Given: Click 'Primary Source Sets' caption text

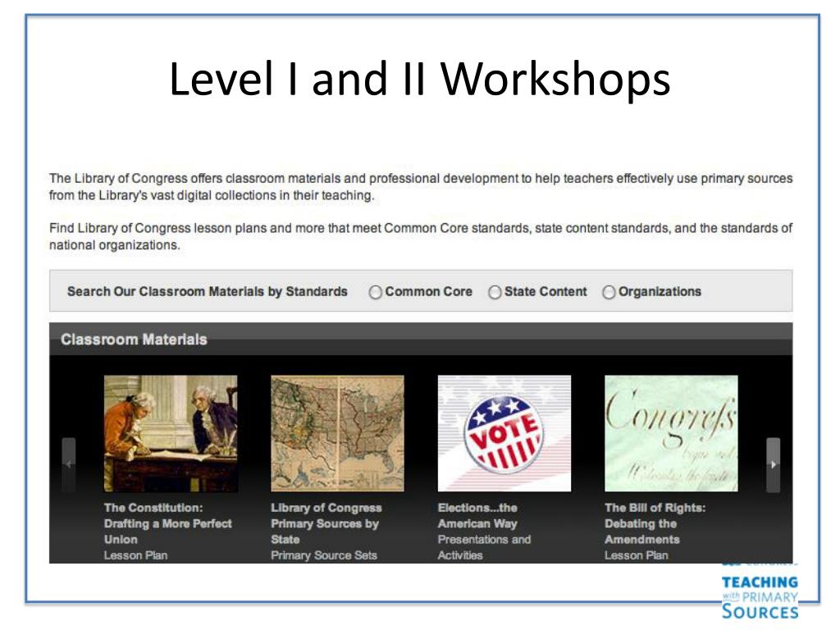Looking at the screenshot, I should coord(324,555).
